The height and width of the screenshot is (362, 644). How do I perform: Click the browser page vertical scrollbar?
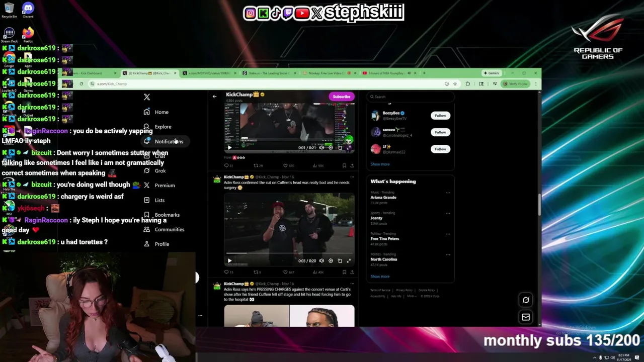click(x=539, y=205)
